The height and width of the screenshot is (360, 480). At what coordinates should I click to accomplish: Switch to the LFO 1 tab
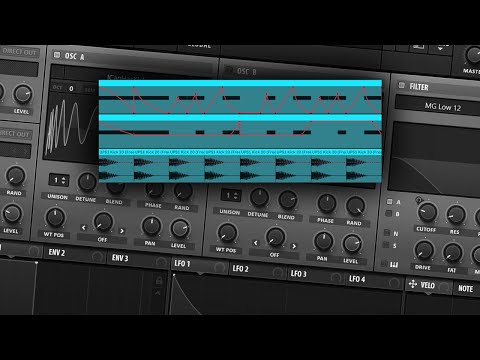(x=182, y=263)
